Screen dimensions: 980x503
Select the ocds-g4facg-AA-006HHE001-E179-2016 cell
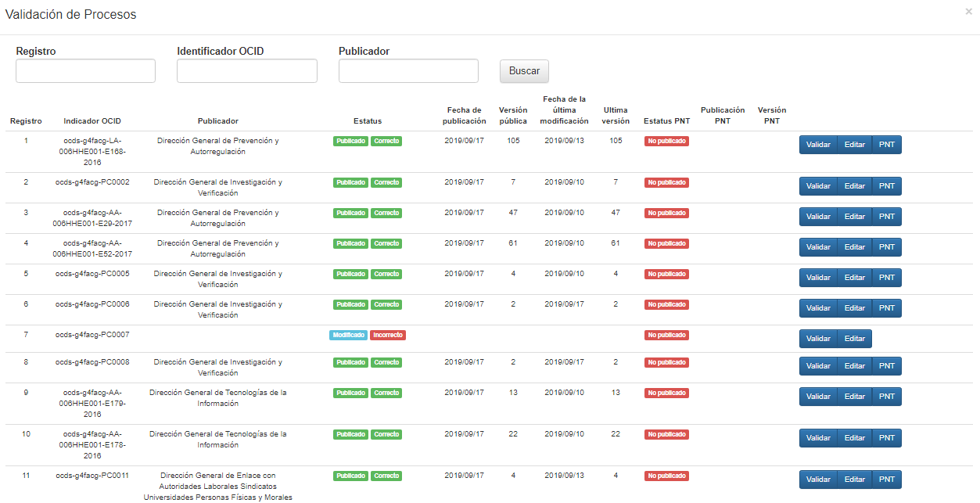(92, 404)
